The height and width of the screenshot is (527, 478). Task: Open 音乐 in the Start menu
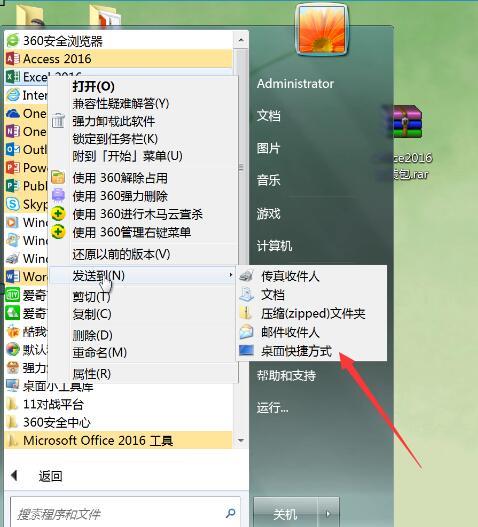tap(268, 180)
